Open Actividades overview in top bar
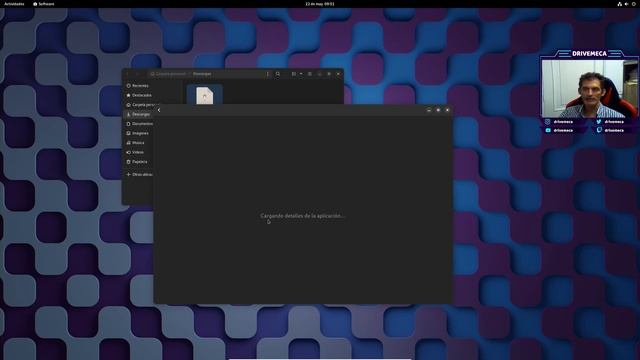 click(14, 4)
